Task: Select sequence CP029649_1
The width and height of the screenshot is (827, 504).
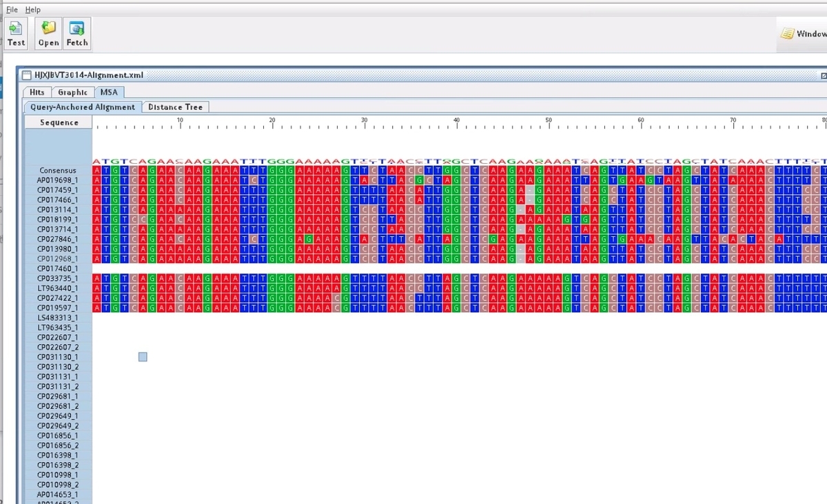Action: [58, 416]
